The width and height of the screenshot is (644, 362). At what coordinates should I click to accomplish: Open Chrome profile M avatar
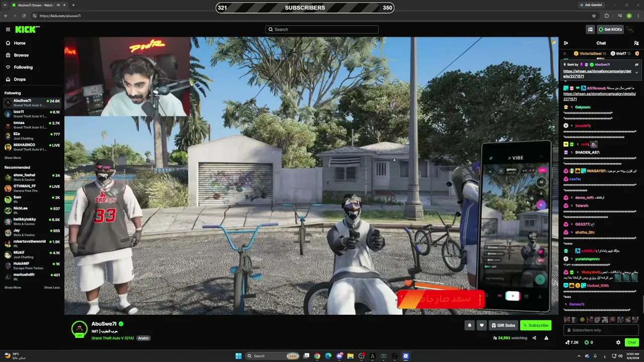(x=629, y=16)
